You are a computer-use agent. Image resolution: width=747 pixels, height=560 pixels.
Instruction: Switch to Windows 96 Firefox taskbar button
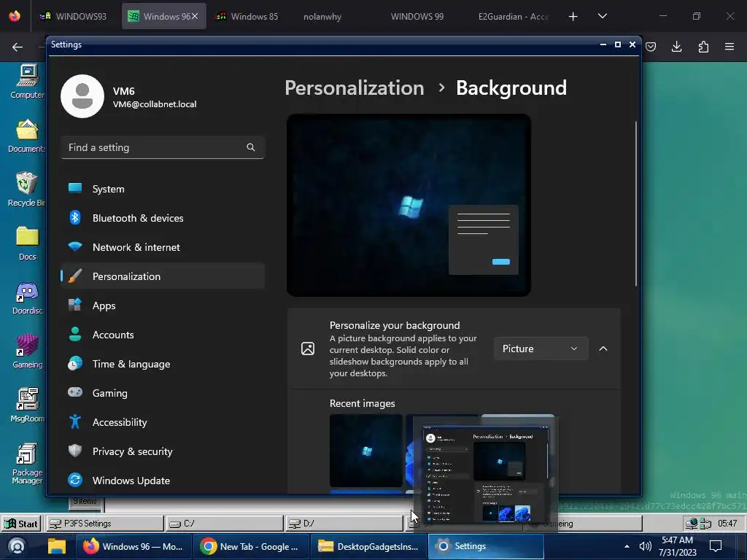point(133,546)
